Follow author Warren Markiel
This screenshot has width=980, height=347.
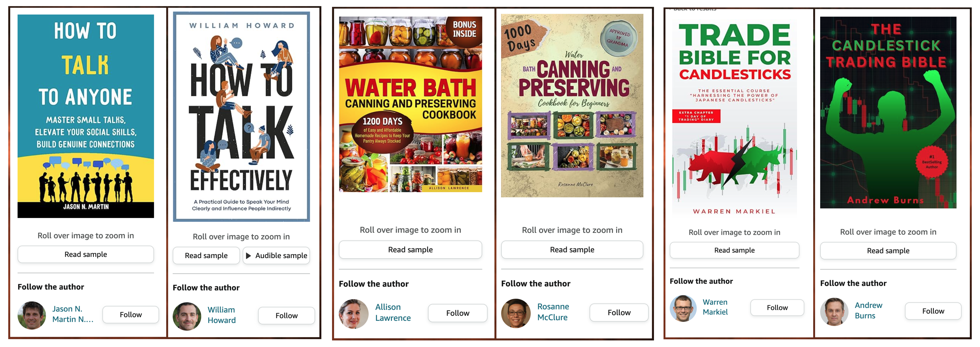tap(777, 308)
